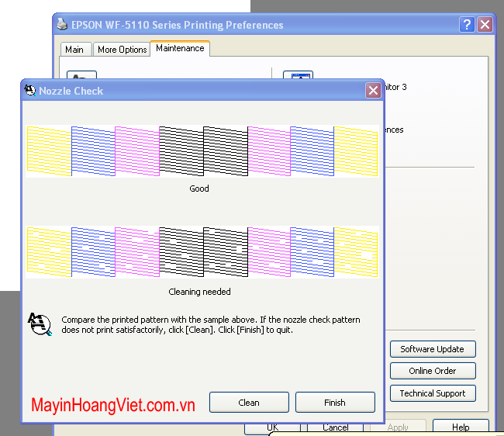504x436 pixels.
Task: Click the Nozzle Check title bar icon
Action: pyautogui.click(x=30, y=90)
